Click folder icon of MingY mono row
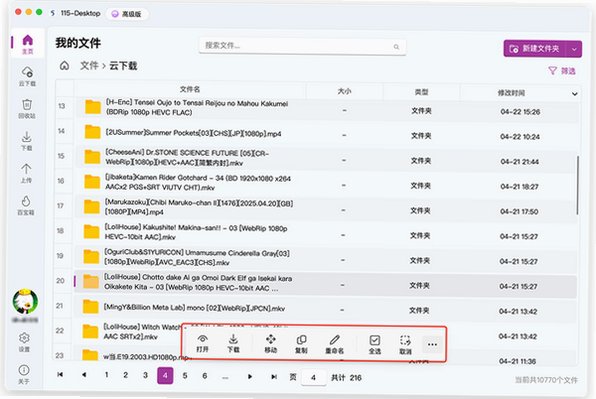596x399 pixels. point(90,306)
